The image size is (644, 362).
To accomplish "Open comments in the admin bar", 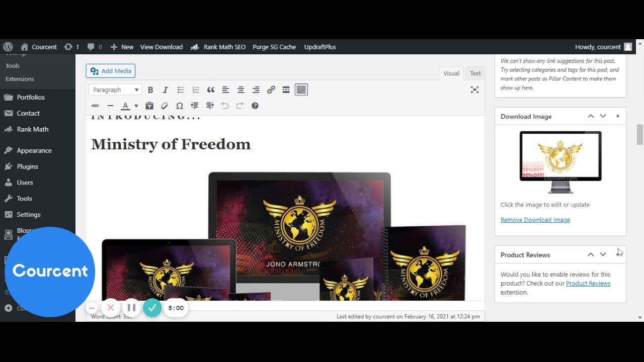I will click(95, 47).
